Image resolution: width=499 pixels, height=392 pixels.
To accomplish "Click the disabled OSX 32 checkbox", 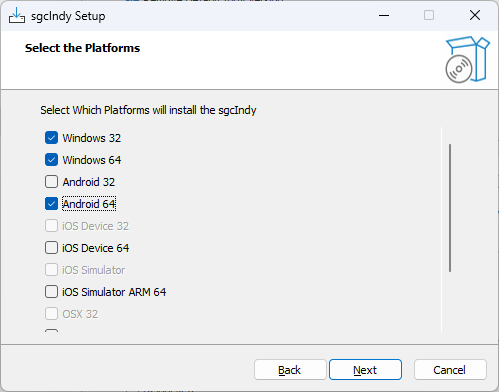I will (51, 314).
